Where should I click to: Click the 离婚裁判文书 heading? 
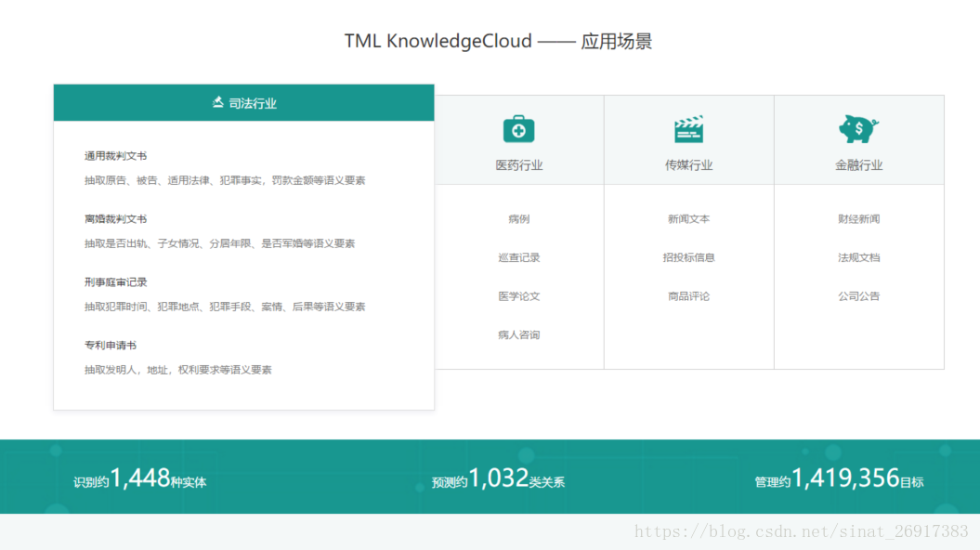click(115, 218)
